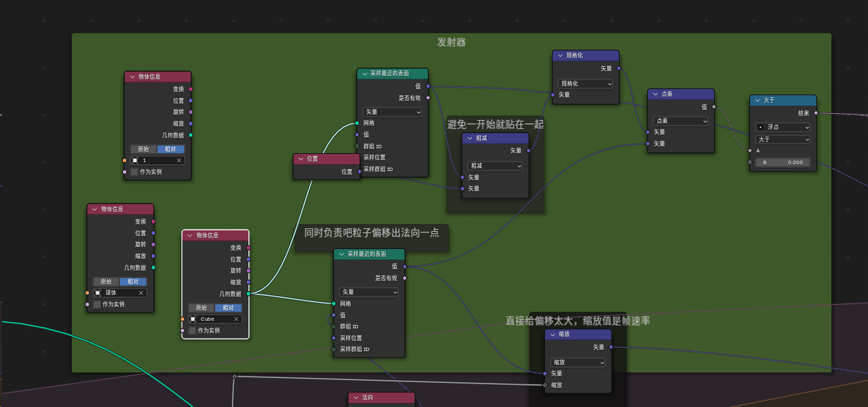Click the 位置 output socket on the 位置 node
Screen dimensions: 868x407
click(359, 172)
